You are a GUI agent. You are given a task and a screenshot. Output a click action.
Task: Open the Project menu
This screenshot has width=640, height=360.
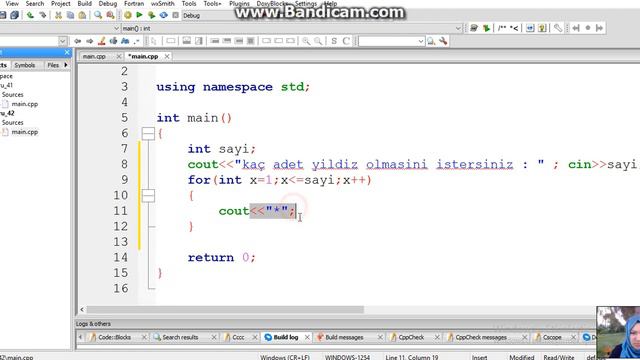point(60,4)
